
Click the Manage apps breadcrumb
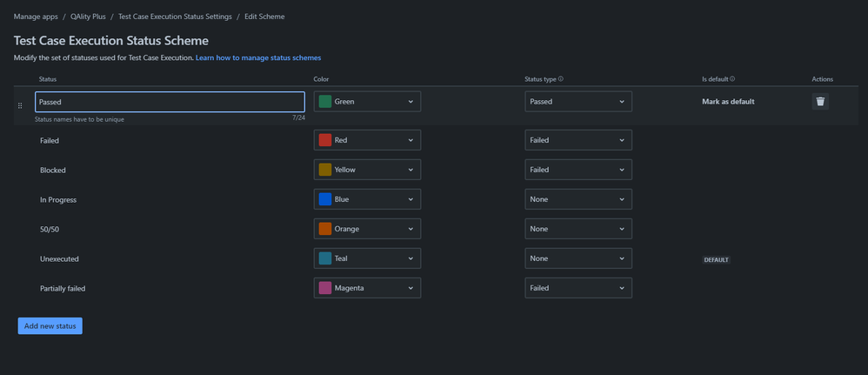pos(36,17)
